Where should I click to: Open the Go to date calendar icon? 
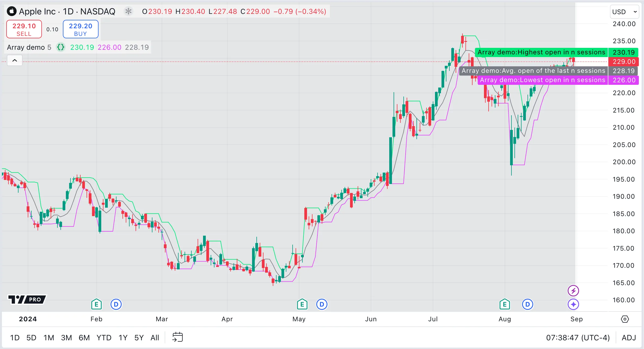tap(177, 337)
